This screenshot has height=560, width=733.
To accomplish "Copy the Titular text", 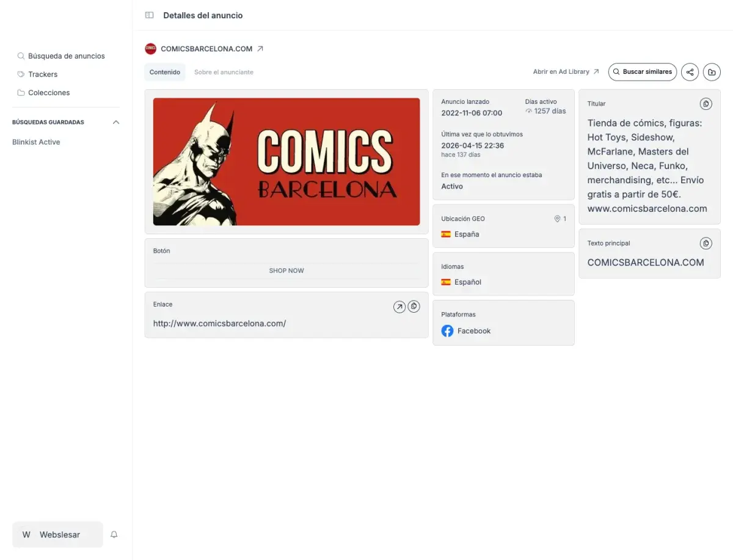I will 706,104.
